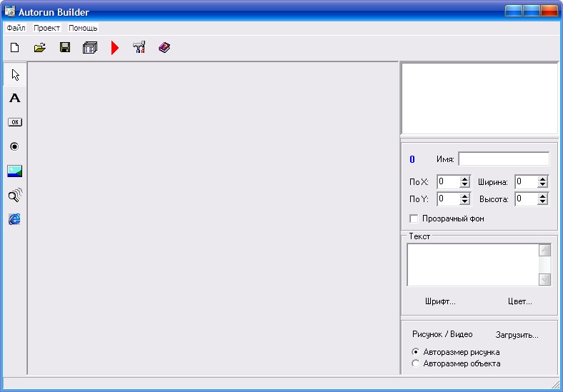Select the arrow pointer tool
Viewport: 563px width, 392px height.
15,75
